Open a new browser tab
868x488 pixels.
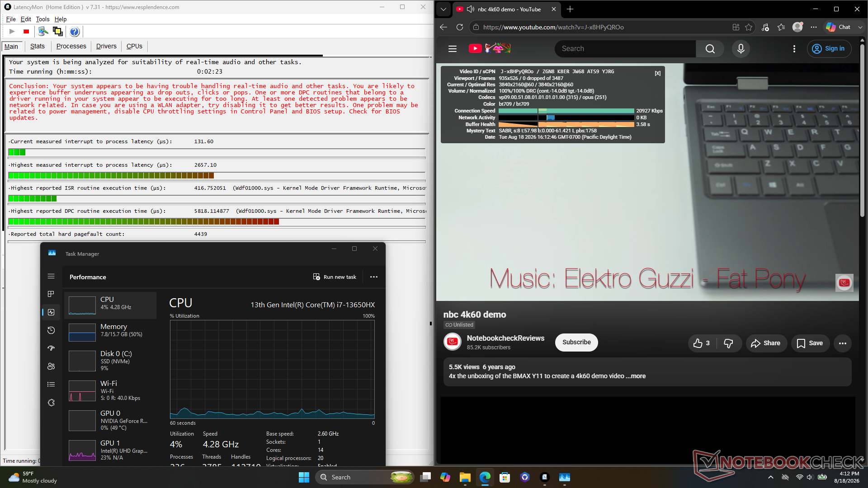(x=570, y=9)
